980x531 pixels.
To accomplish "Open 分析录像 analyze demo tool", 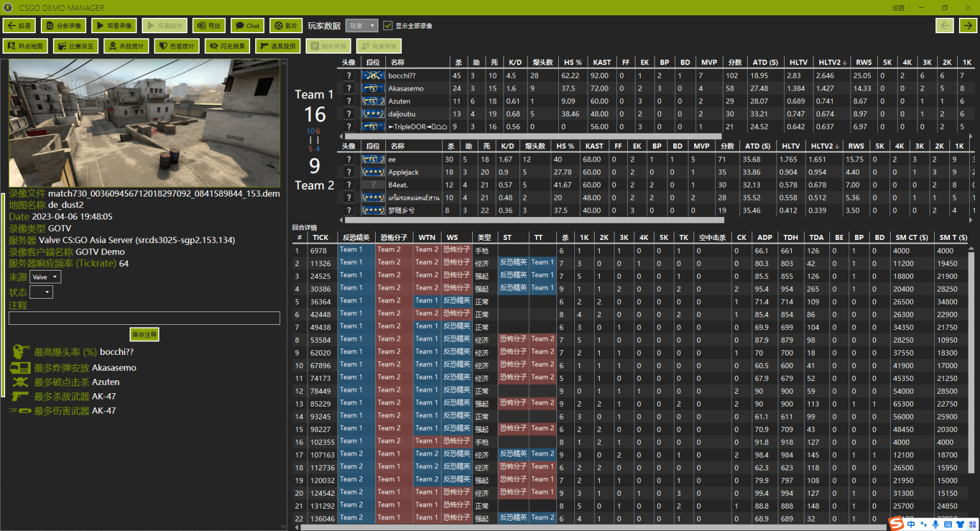I will (64, 26).
